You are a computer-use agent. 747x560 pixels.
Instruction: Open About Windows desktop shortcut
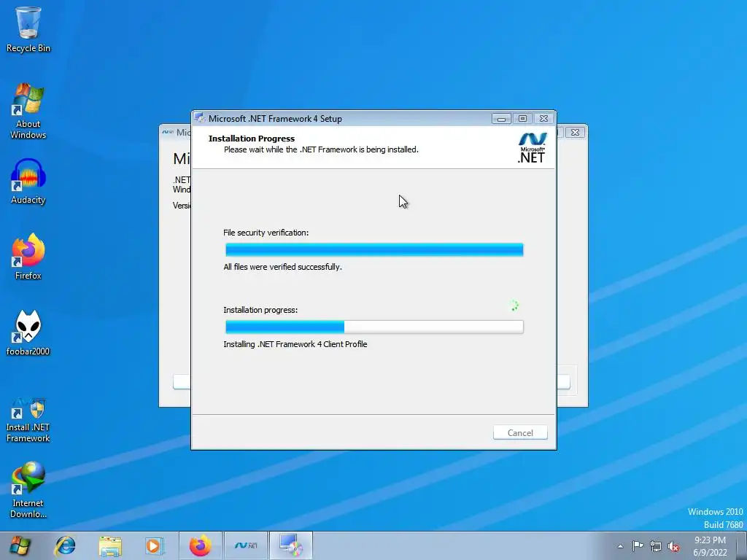pyautogui.click(x=28, y=112)
